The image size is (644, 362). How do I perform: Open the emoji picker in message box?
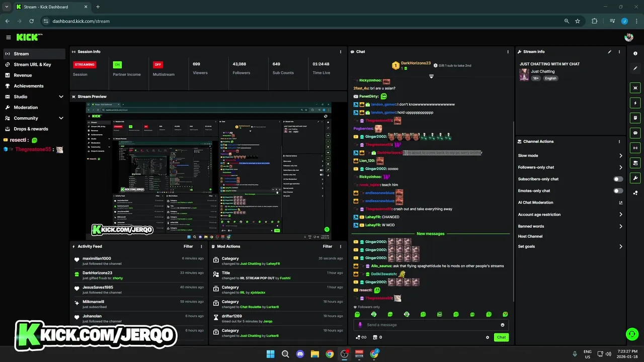(x=502, y=325)
